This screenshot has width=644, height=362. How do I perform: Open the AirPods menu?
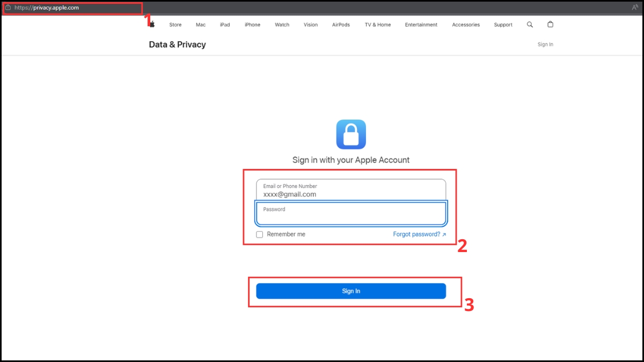click(341, 25)
